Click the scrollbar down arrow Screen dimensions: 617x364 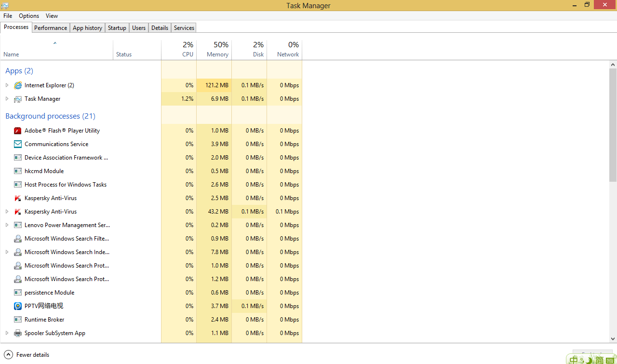click(x=613, y=339)
